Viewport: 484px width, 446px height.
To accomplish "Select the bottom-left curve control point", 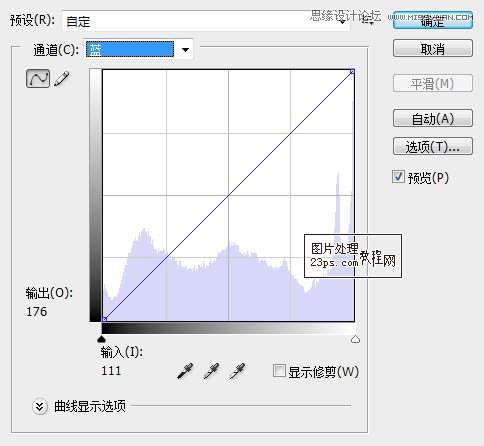I will coord(104,319).
